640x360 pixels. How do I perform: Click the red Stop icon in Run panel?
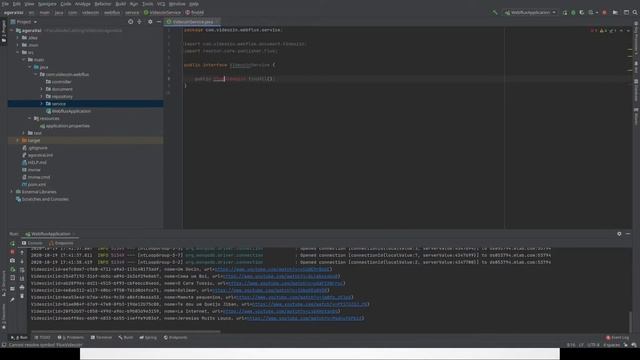pyautogui.click(x=12, y=252)
